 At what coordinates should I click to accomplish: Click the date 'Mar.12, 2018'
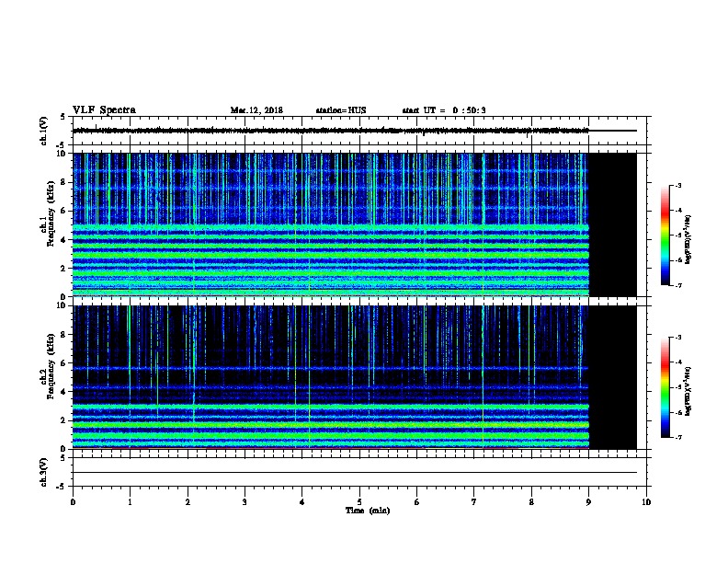(256, 110)
